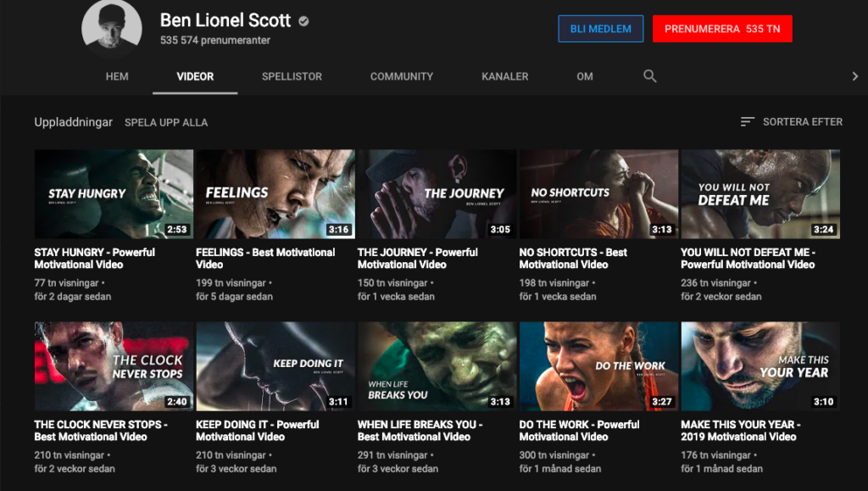The height and width of the screenshot is (491, 868).
Task: Click the red PRENUMERERA button
Action: [722, 29]
